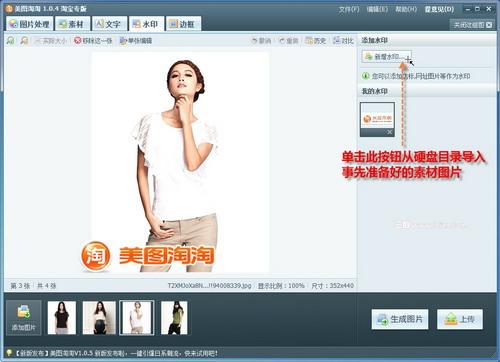
Task: Open the 文件(F) menu
Action: pyautogui.click(x=349, y=9)
